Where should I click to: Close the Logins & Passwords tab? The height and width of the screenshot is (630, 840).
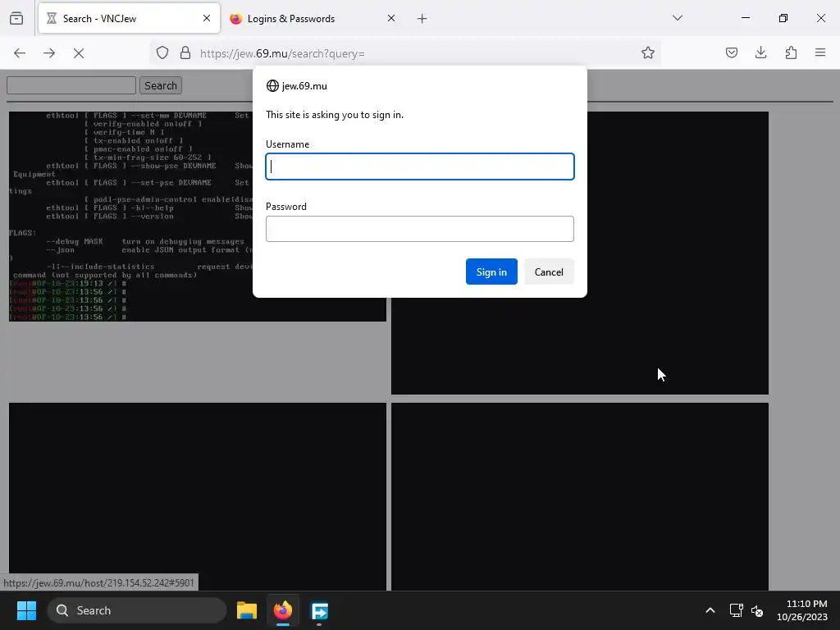(391, 18)
